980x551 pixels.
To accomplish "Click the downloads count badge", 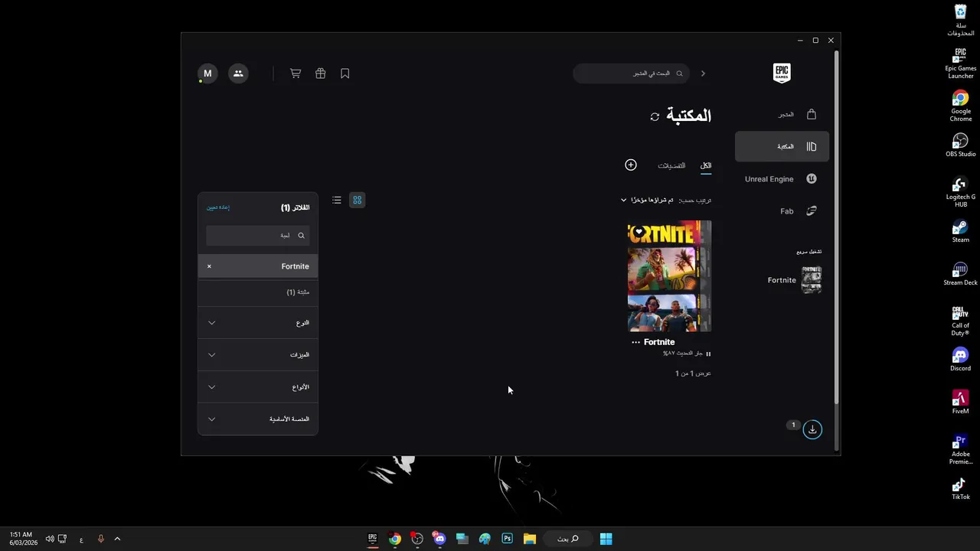I will 793,425.
